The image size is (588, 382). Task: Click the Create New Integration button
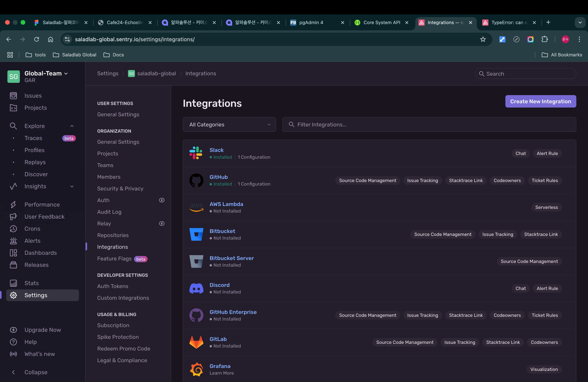coord(540,101)
